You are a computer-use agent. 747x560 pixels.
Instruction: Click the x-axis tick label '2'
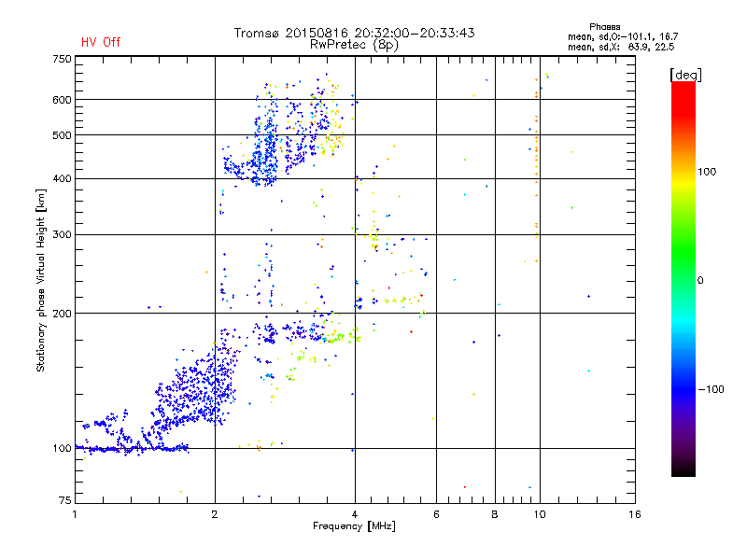point(215,514)
